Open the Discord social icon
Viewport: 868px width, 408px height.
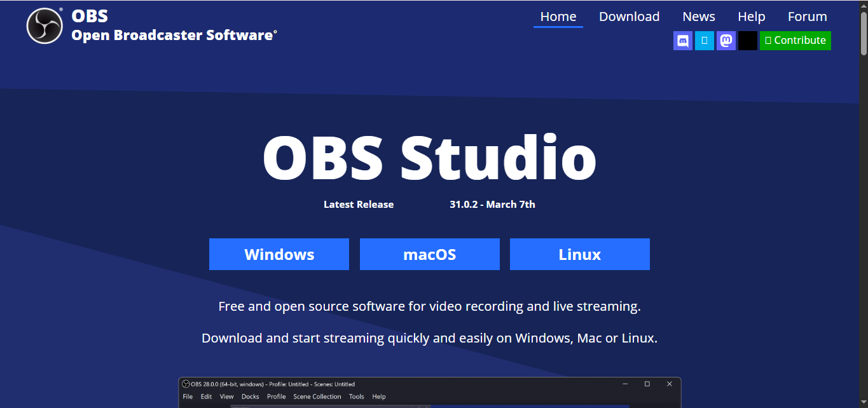pos(683,41)
